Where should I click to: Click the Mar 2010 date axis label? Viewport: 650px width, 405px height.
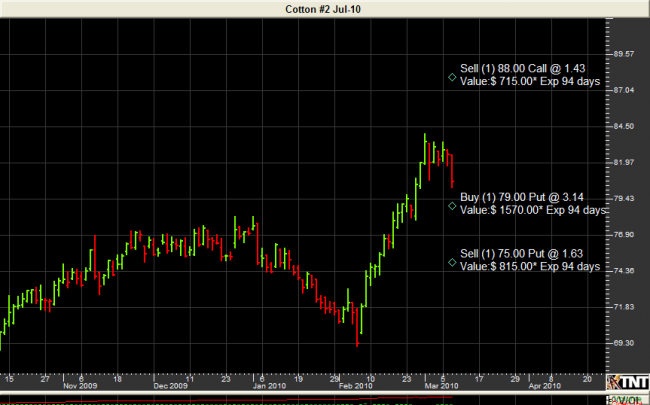(441, 386)
